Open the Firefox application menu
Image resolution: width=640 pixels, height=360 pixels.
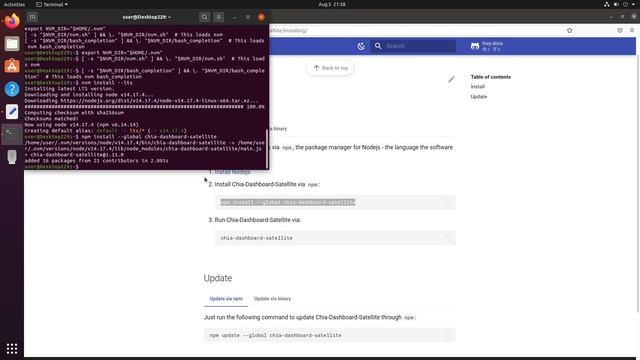point(632,30)
